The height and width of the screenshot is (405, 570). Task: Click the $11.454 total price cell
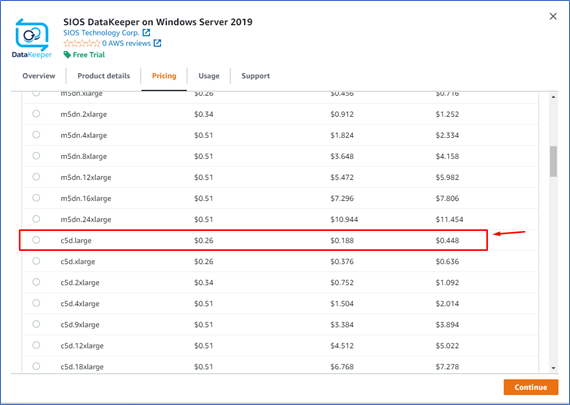[x=450, y=220]
